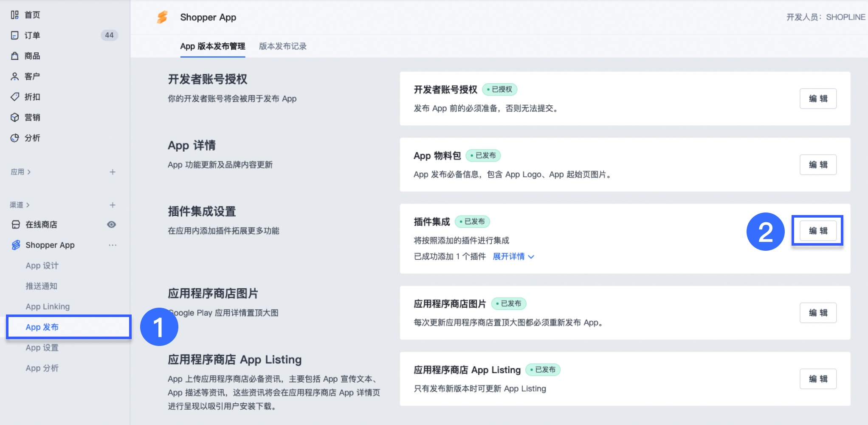Edit 开发者账号授权 settings
This screenshot has height=425, width=868.
pos(818,99)
